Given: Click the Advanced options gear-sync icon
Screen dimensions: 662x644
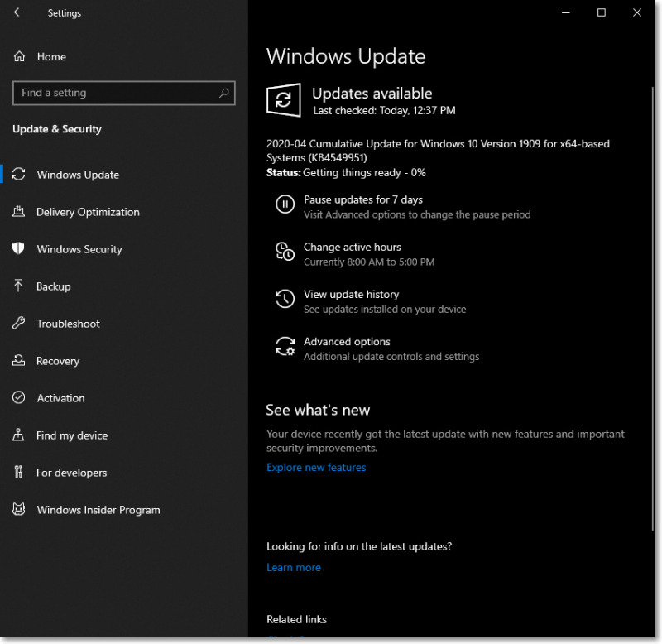Looking at the screenshot, I should click(285, 346).
